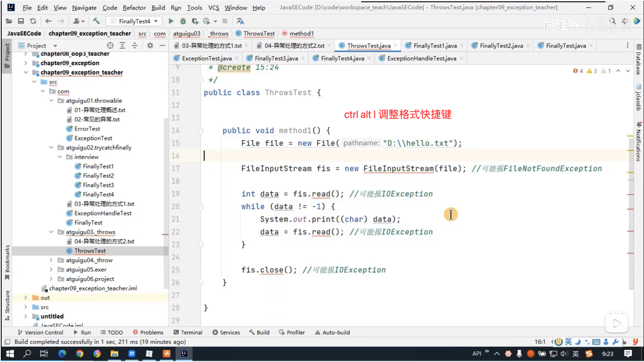644x362 pixels.
Task: Click Select Opened File target icon
Action: [x=110, y=45]
